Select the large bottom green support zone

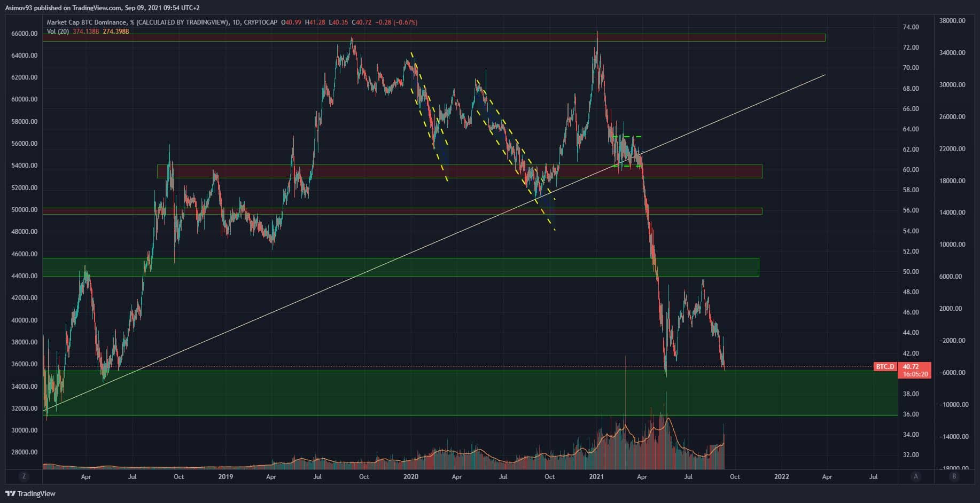pyautogui.click(x=470, y=393)
